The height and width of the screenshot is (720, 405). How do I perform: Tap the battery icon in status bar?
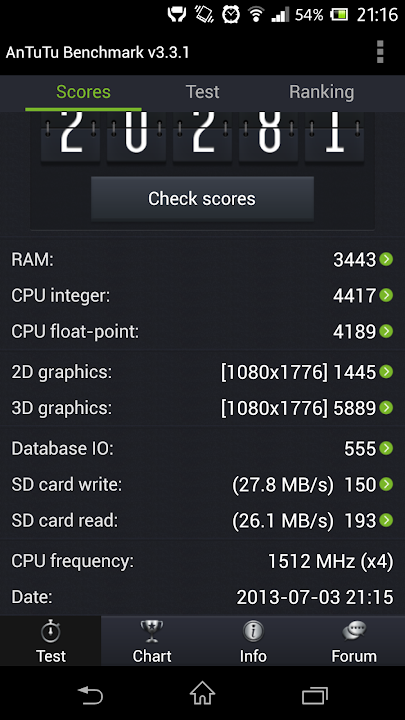coord(339,15)
